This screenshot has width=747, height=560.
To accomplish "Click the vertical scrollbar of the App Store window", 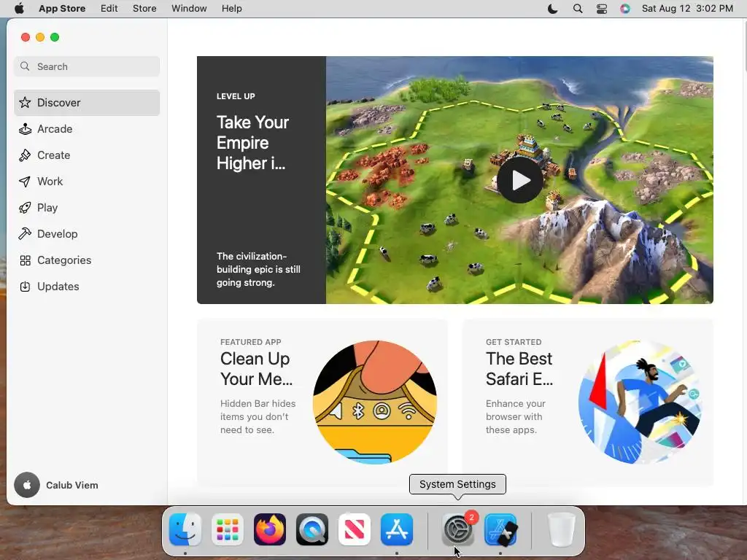I will pos(745,47).
